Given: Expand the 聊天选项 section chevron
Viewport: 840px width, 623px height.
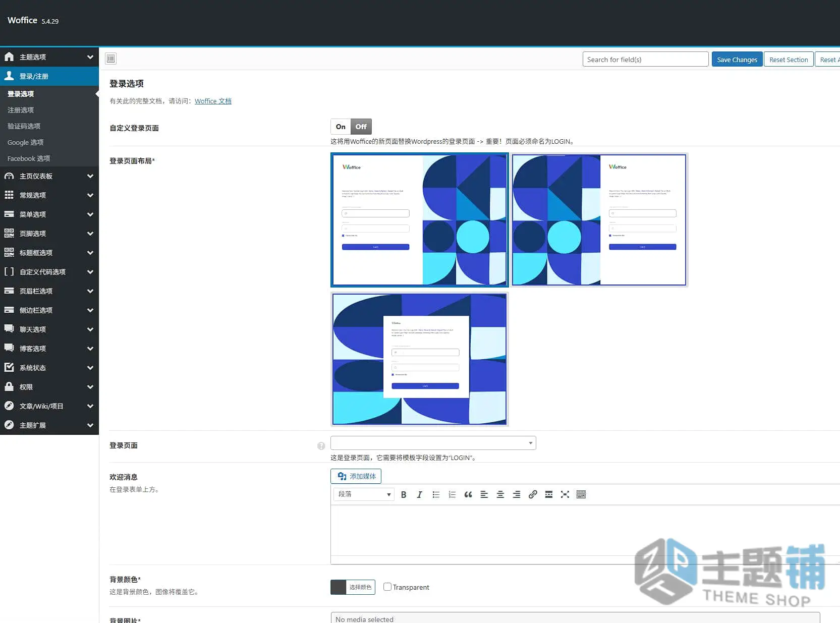Looking at the screenshot, I should tap(90, 329).
